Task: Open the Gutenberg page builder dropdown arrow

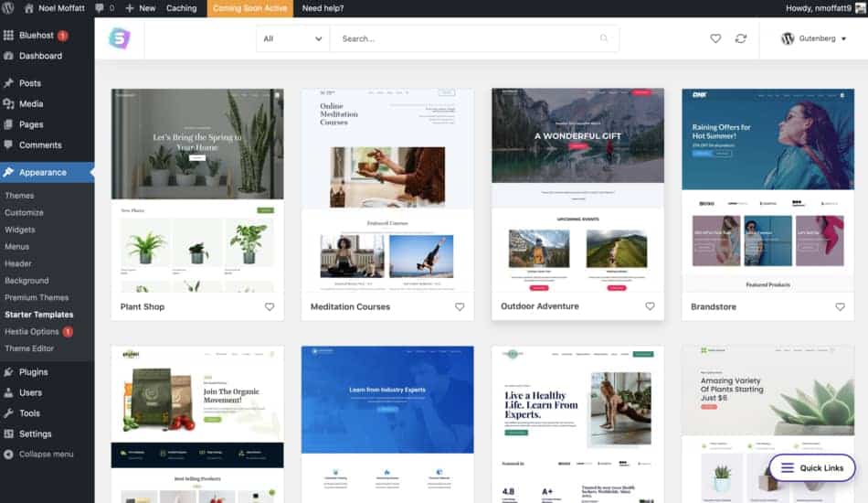Action: point(843,38)
